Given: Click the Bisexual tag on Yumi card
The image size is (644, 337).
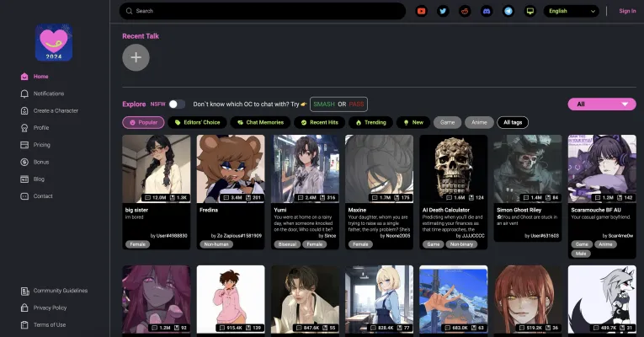Looking at the screenshot, I should [287, 244].
